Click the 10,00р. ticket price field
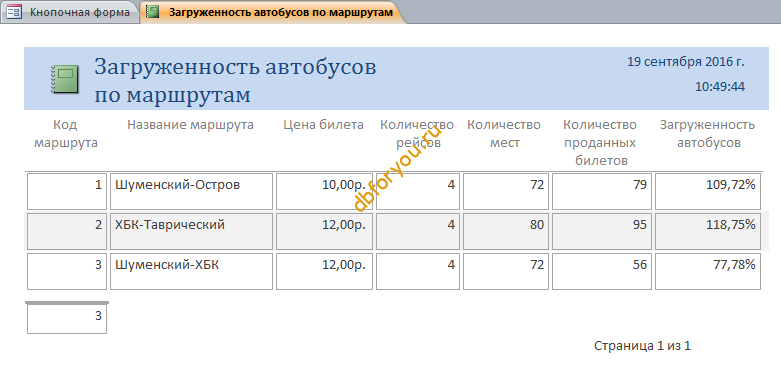781x369 pixels. coord(324,191)
